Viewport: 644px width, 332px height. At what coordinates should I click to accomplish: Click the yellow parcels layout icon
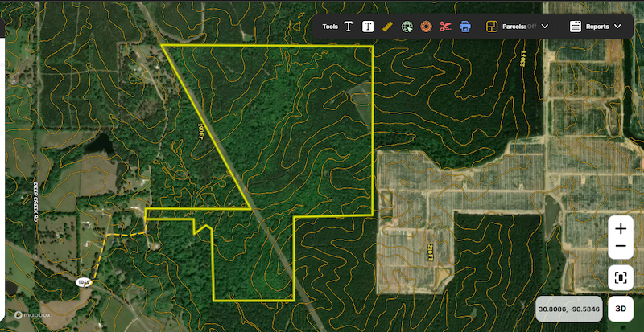tap(490, 27)
